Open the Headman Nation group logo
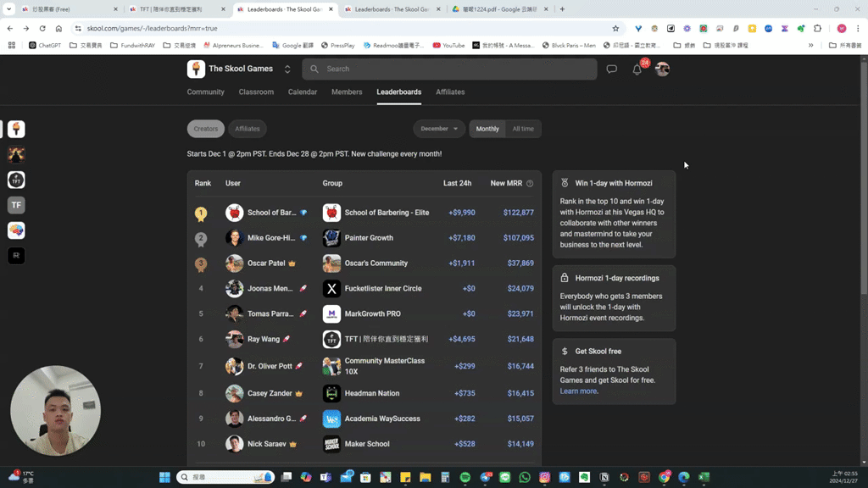 [331, 393]
